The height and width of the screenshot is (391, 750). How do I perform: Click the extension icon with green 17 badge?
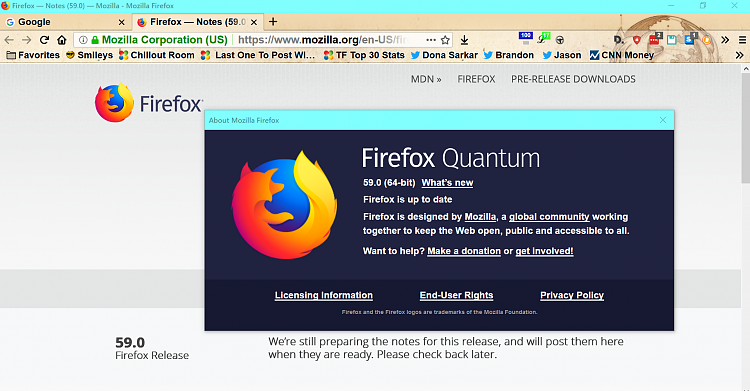tap(543, 39)
